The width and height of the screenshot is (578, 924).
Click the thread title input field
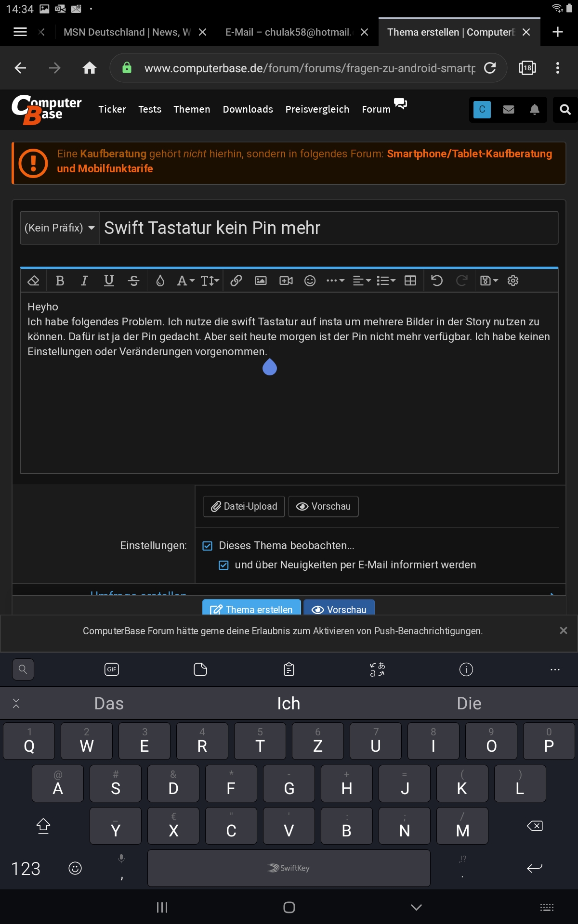[x=329, y=228]
